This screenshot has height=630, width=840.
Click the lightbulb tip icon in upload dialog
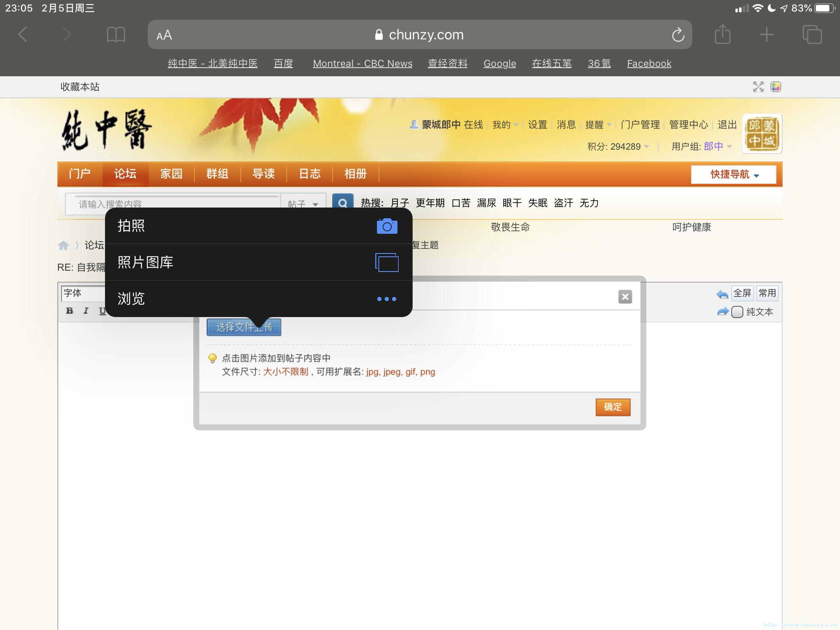pyautogui.click(x=212, y=358)
